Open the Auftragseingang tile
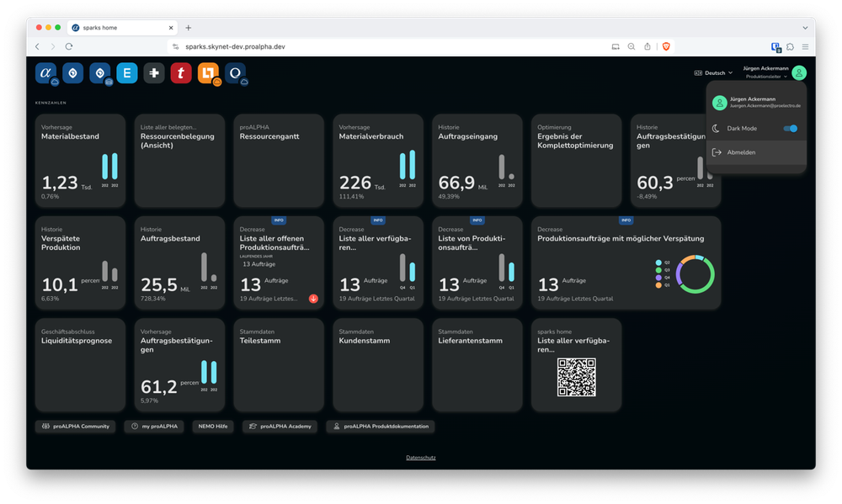Screen dimensions: 842x504 [x=477, y=161]
